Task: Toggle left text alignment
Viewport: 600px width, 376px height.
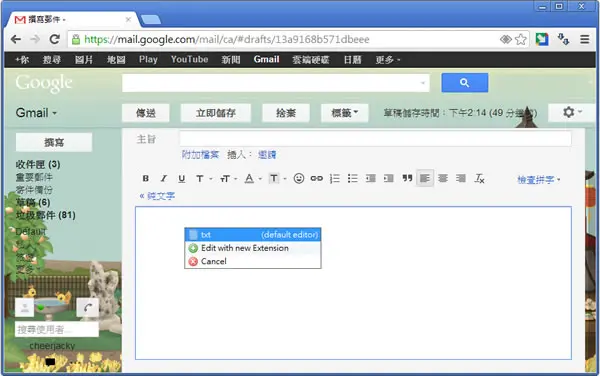Action: click(x=425, y=178)
